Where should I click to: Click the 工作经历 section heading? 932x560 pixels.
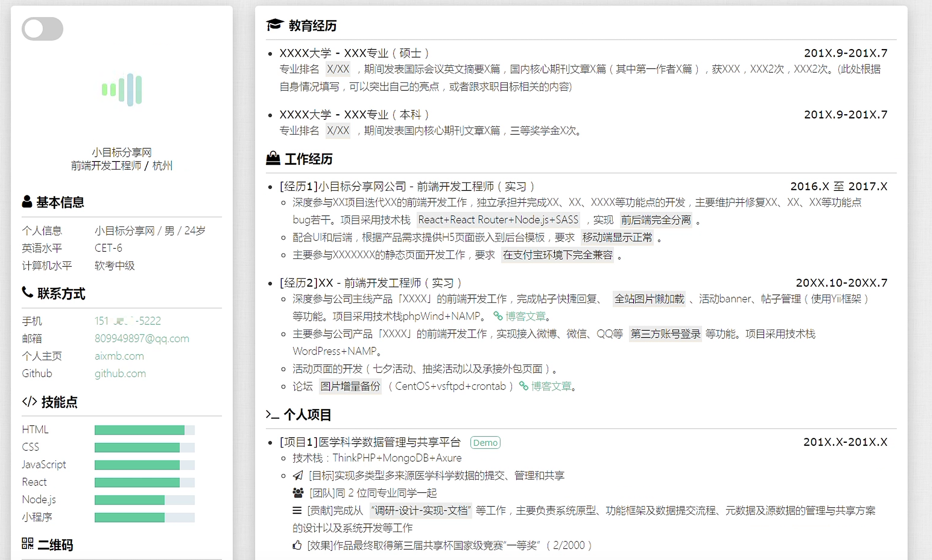[308, 159]
